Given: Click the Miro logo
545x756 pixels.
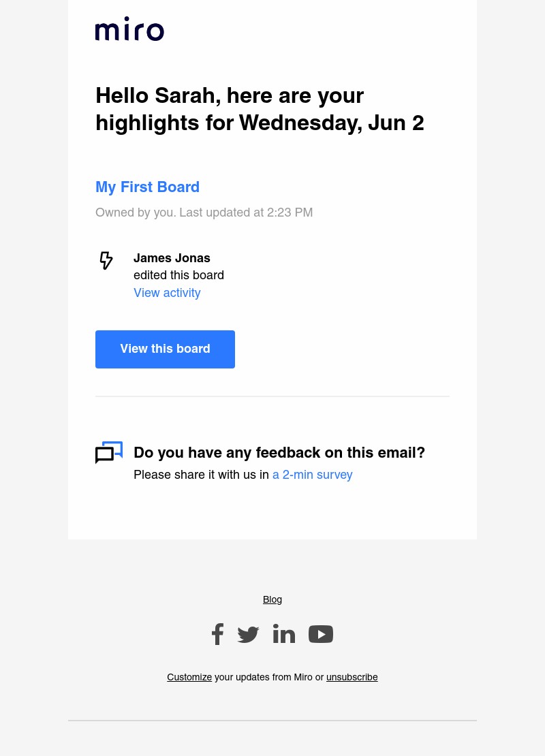Looking at the screenshot, I should 129,29.
